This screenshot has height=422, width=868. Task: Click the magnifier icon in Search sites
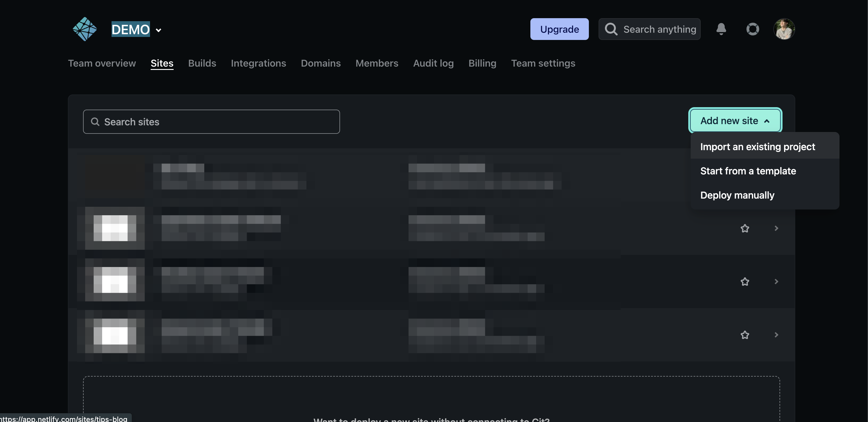coord(95,121)
